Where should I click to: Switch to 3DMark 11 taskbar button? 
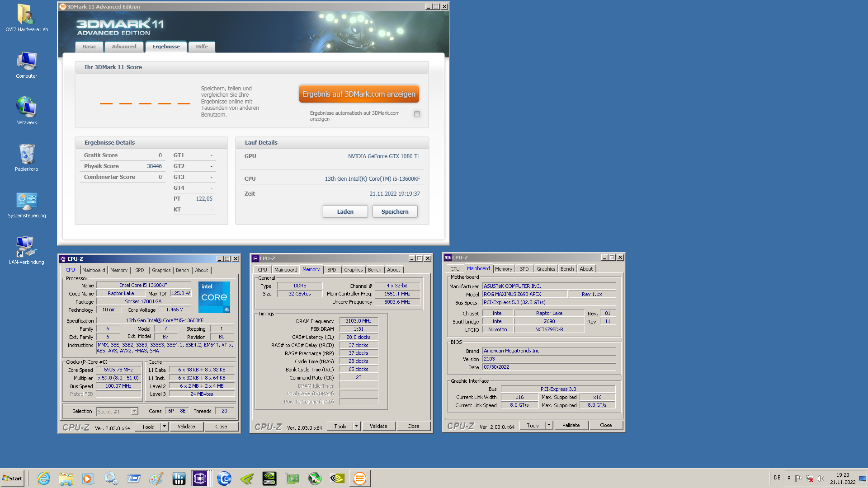(x=360, y=479)
